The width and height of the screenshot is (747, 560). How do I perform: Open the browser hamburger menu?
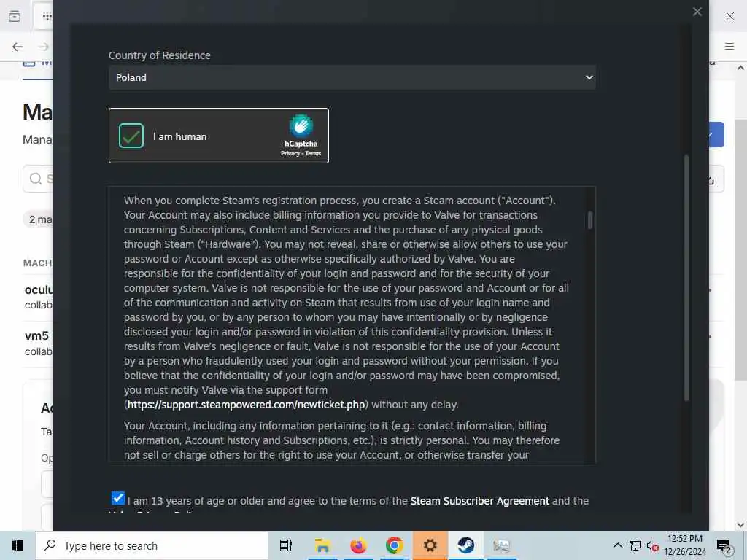click(x=729, y=46)
